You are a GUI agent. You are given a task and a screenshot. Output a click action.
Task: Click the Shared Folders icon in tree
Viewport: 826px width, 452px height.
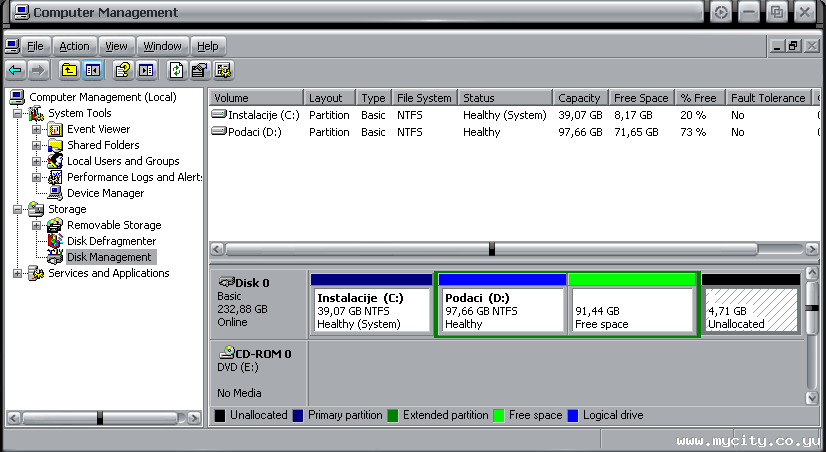[x=55, y=145]
